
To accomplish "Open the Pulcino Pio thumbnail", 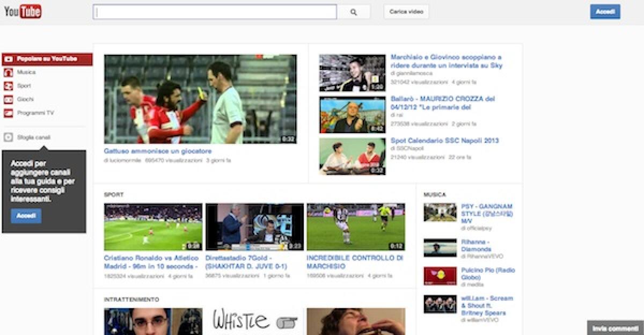I will [440, 276].
